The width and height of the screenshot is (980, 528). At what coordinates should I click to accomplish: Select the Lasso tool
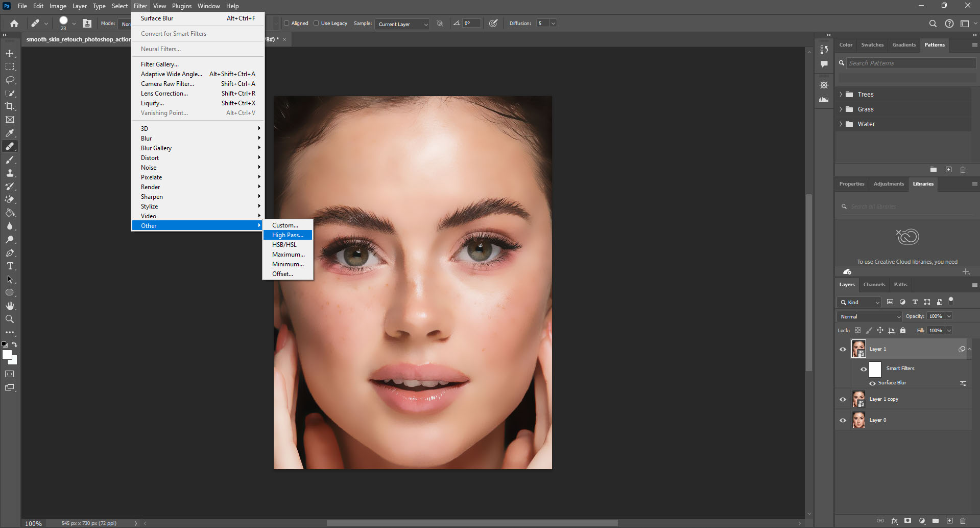(10, 80)
